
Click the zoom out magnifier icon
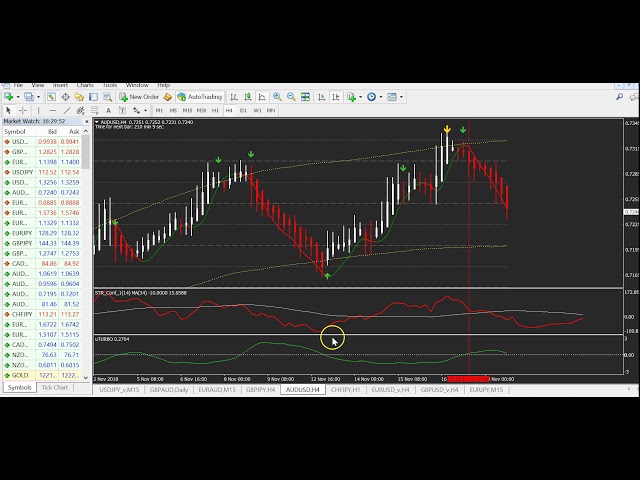click(x=291, y=97)
